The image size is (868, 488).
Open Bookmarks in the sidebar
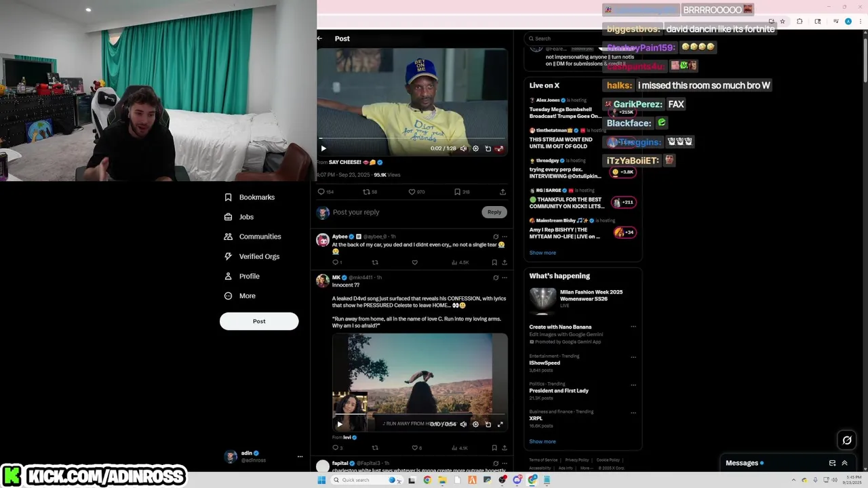tap(249, 197)
